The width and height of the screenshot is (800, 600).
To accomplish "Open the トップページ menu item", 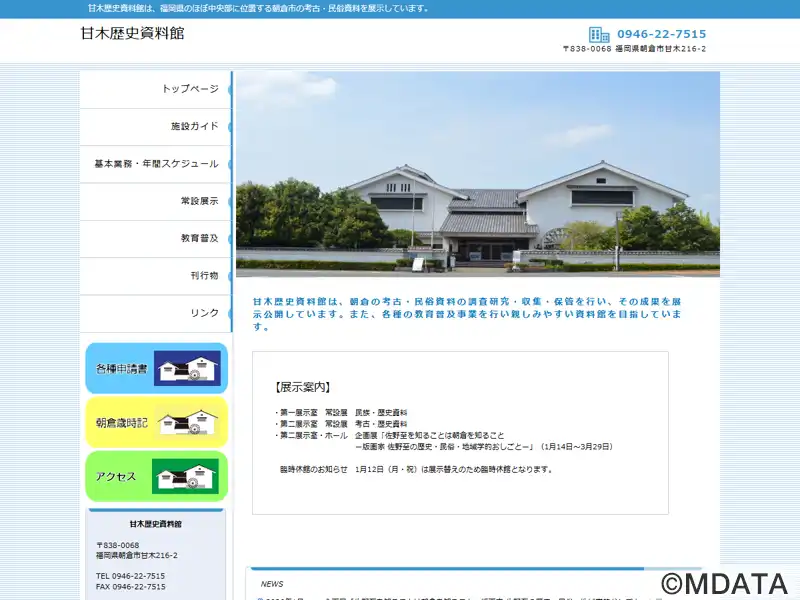I will point(156,89).
